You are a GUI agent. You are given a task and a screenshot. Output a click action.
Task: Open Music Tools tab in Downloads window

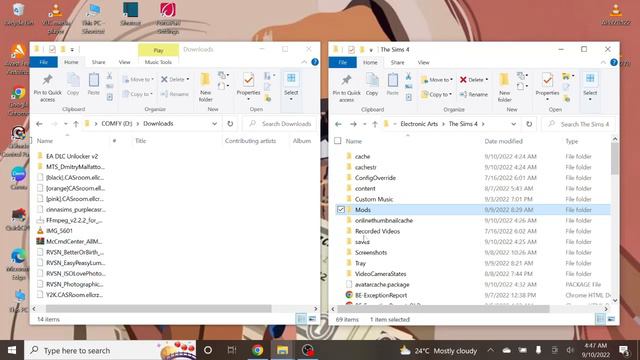coord(158,62)
